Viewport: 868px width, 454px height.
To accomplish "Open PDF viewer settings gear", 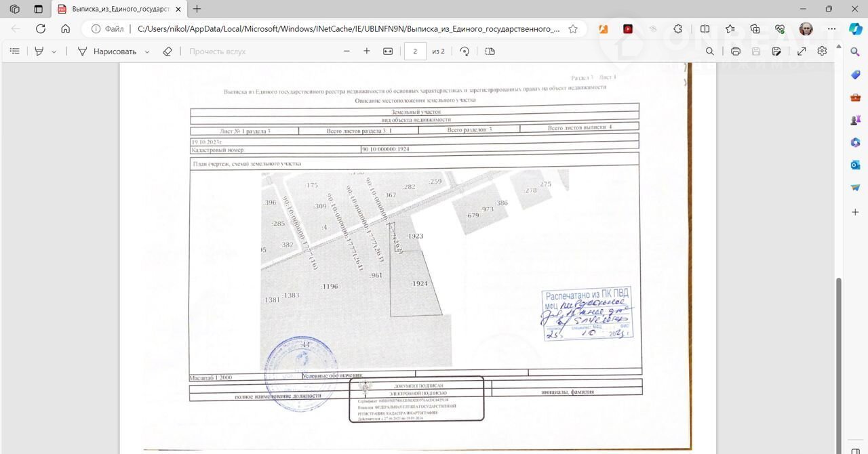I will click(x=822, y=51).
